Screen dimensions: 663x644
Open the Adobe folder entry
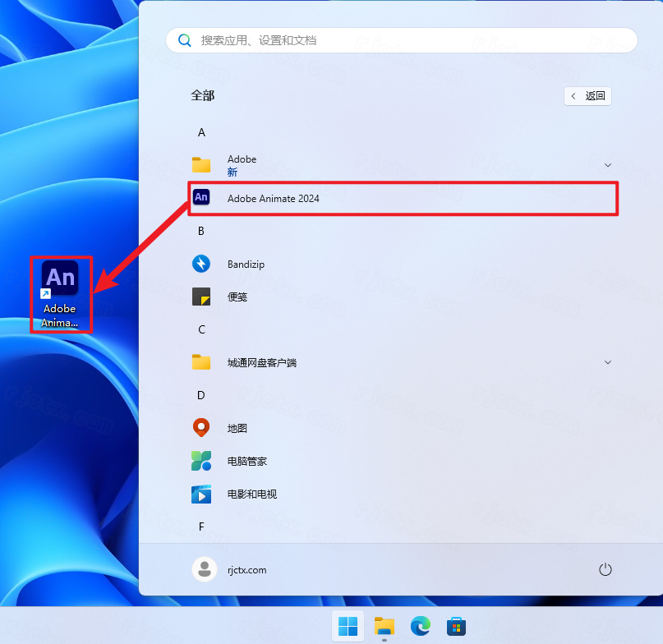click(x=242, y=165)
